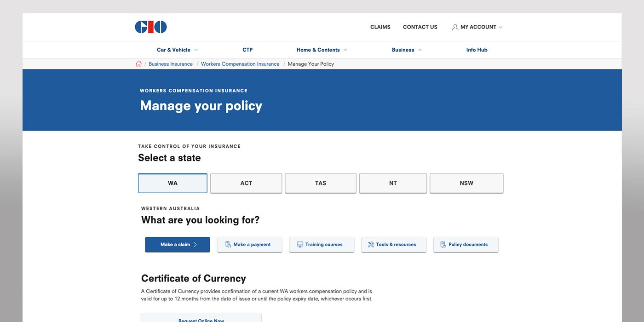644x322 pixels.
Task: Click the Tools & resources button
Action: click(394, 245)
